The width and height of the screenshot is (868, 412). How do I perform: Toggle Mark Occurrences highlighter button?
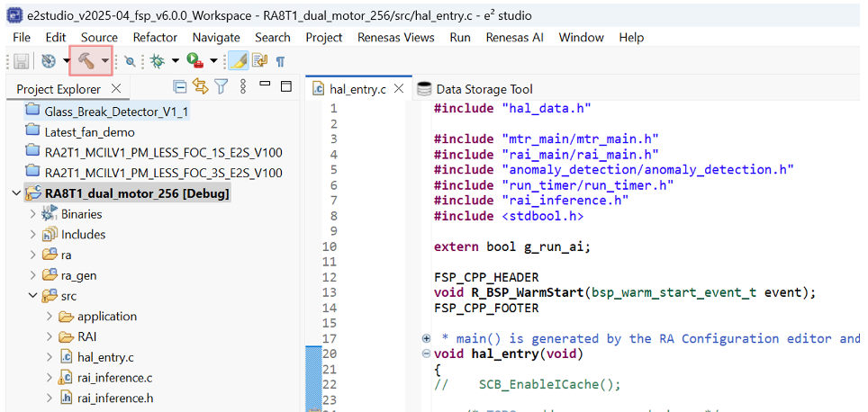point(239,61)
